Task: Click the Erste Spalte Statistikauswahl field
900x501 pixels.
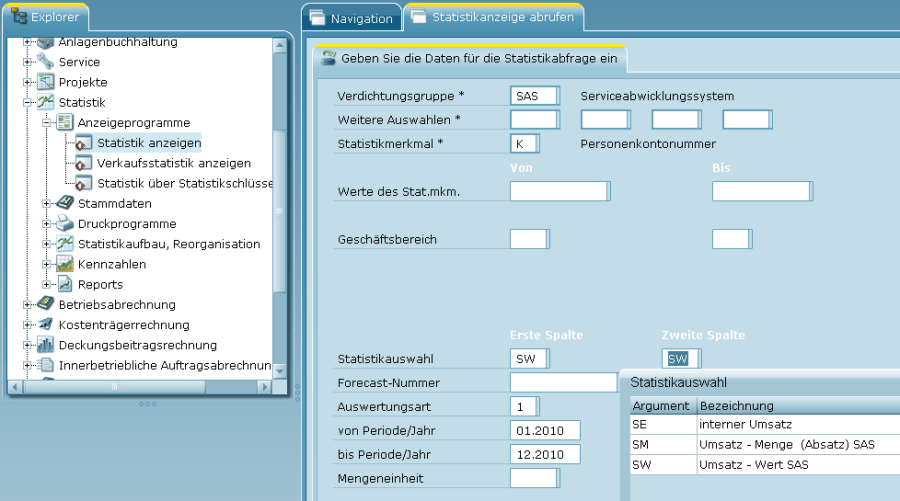Action: [x=530, y=359]
